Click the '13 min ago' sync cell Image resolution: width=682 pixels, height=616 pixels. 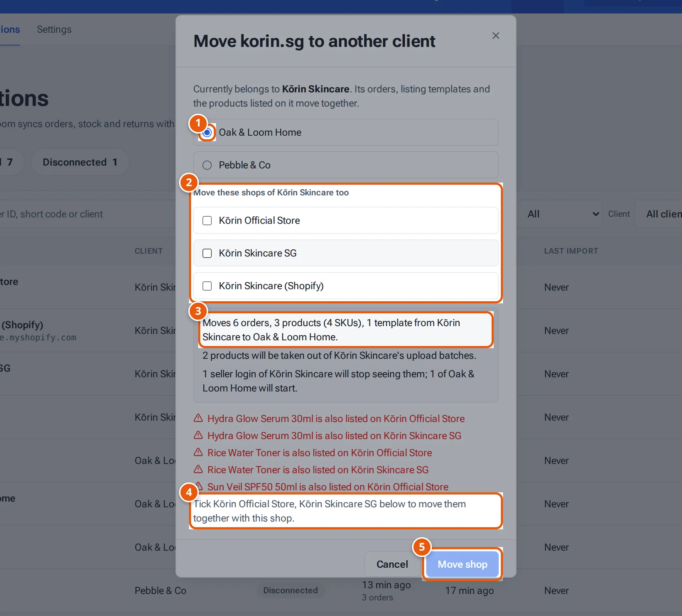click(x=386, y=585)
